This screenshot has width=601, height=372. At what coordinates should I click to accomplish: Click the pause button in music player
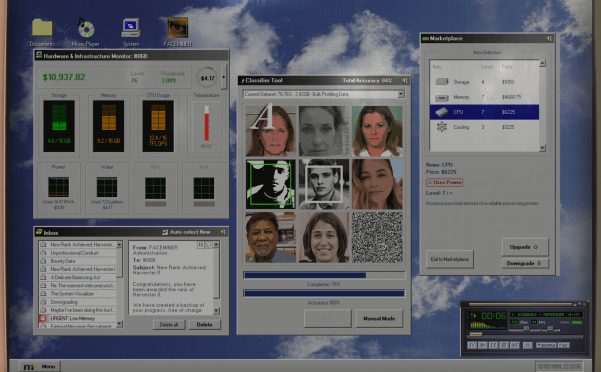point(494,345)
